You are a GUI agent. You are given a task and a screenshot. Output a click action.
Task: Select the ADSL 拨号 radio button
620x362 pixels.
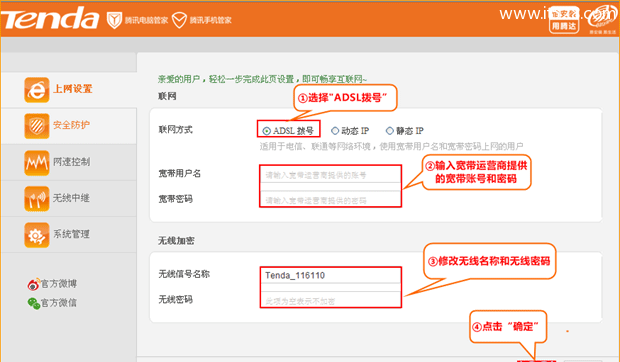pos(267,131)
